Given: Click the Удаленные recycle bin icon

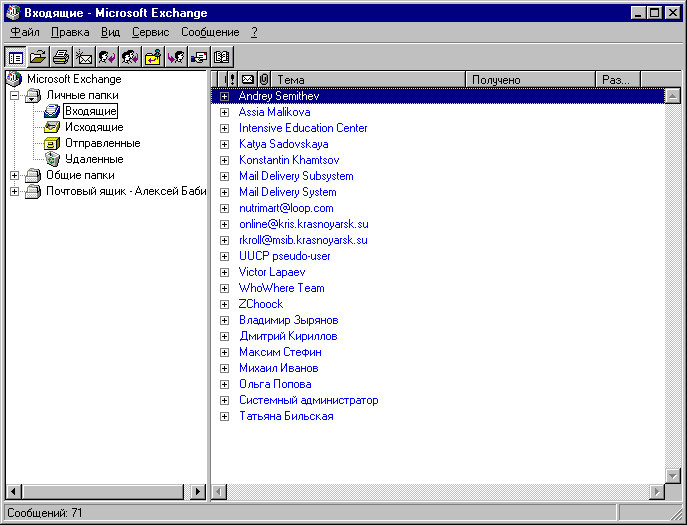Looking at the screenshot, I should click(52, 159).
